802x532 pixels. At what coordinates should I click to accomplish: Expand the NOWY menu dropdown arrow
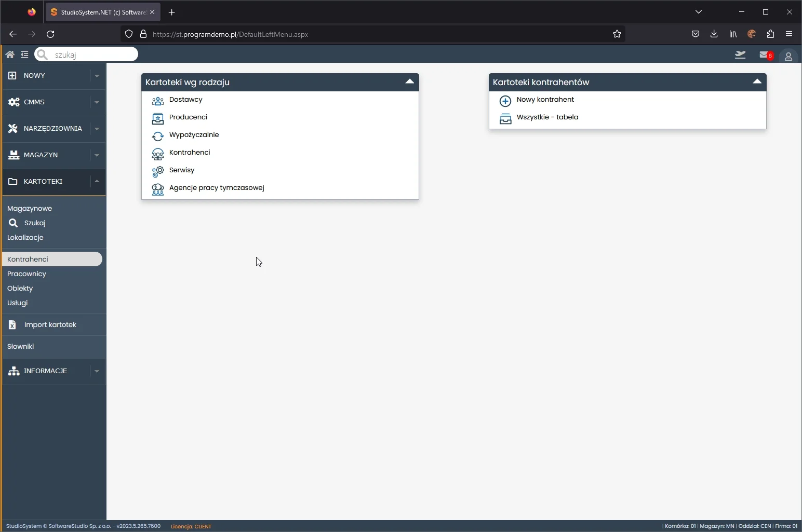[x=97, y=76]
